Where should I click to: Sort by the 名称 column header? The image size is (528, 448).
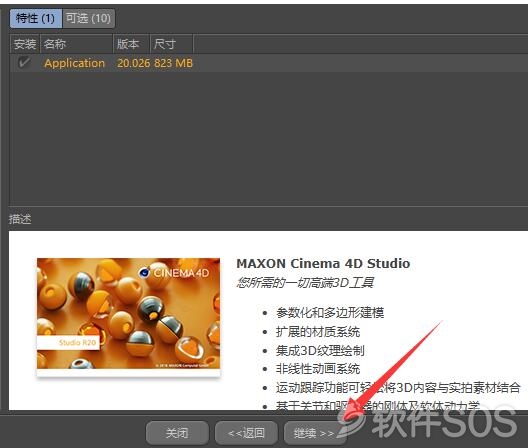click(x=76, y=44)
